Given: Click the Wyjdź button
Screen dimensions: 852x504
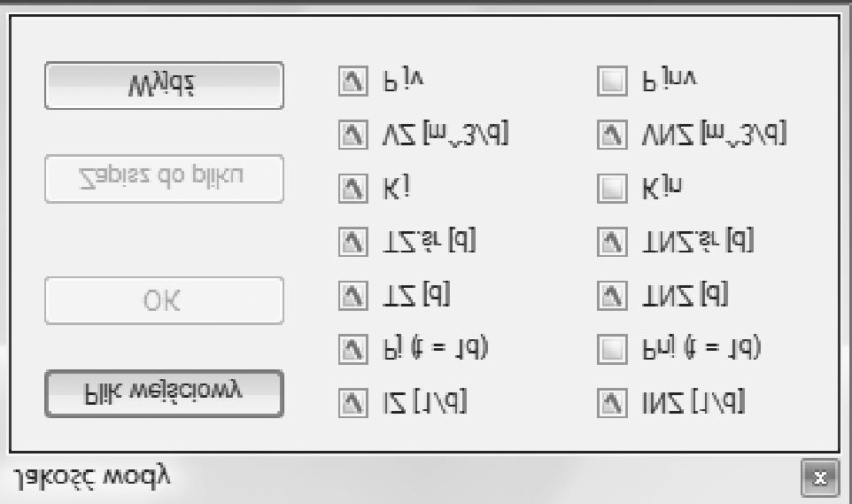Looking at the screenshot, I should 164,85.
